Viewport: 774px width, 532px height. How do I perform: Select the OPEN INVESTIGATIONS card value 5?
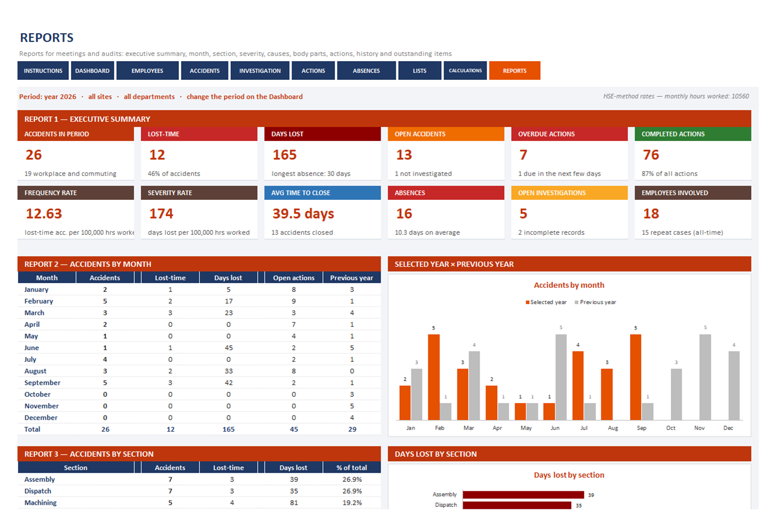(523, 214)
